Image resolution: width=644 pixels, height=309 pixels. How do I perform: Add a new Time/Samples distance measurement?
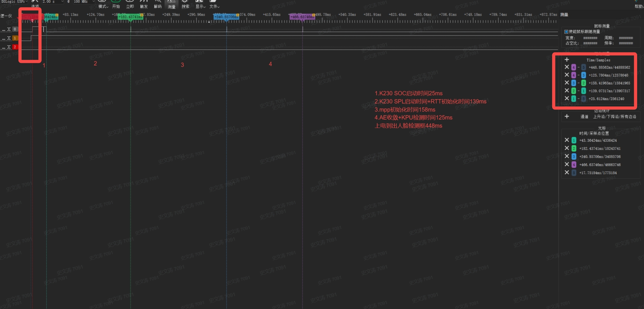(567, 60)
